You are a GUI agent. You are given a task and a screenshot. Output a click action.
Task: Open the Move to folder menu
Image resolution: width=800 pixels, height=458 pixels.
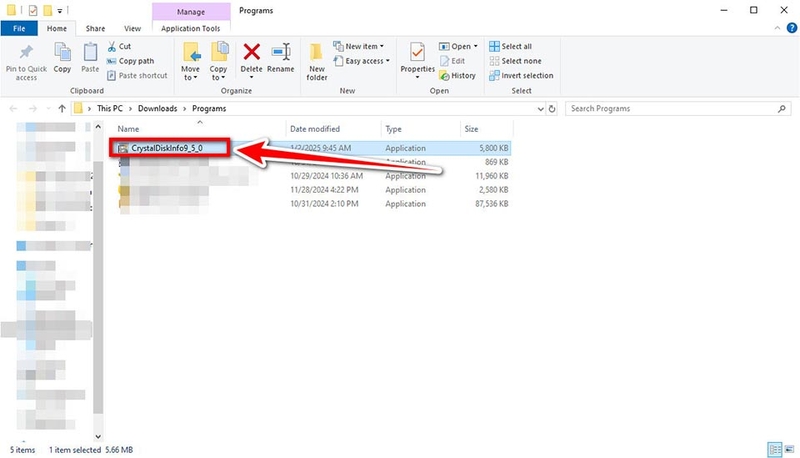191,61
